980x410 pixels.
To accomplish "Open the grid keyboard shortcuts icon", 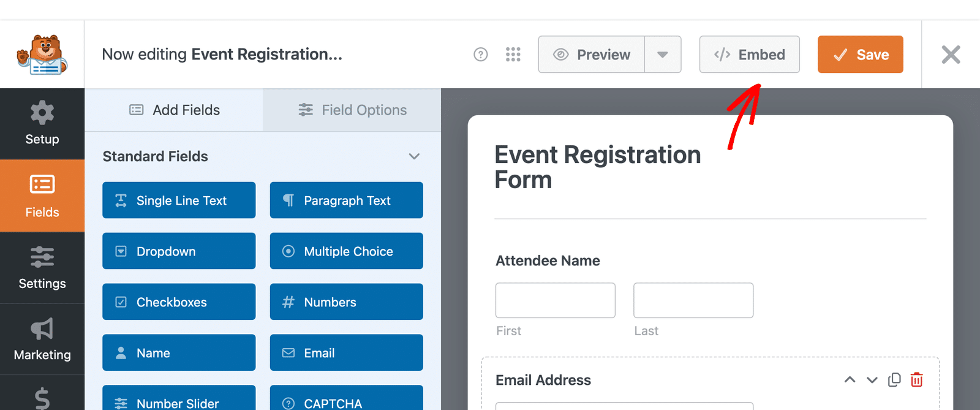I will [x=513, y=55].
